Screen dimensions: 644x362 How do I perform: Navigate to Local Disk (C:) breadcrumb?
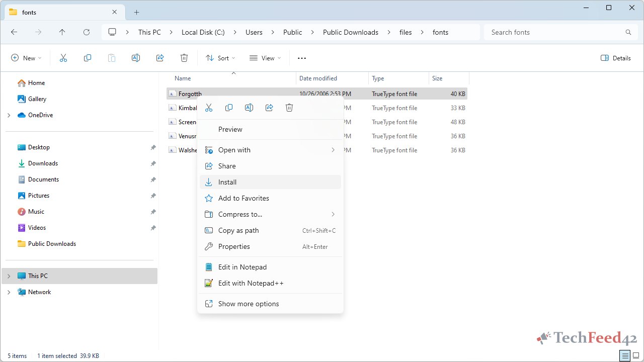(203, 32)
